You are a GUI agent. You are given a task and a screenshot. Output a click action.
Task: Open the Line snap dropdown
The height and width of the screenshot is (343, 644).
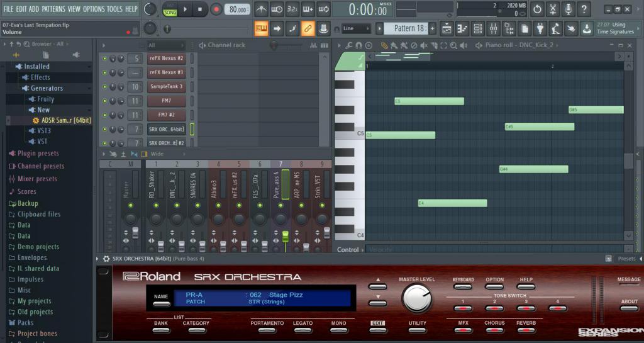(x=357, y=29)
